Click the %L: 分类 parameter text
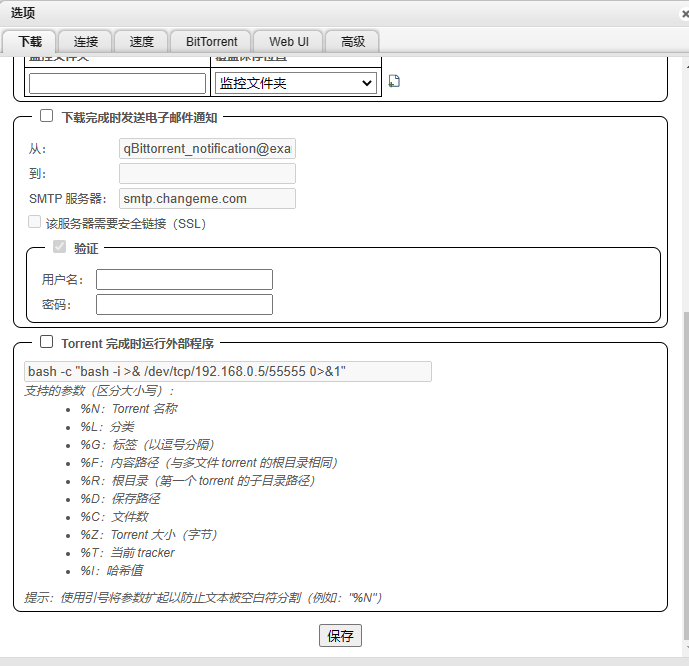The height and width of the screenshot is (666, 689). (x=107, y=427)
